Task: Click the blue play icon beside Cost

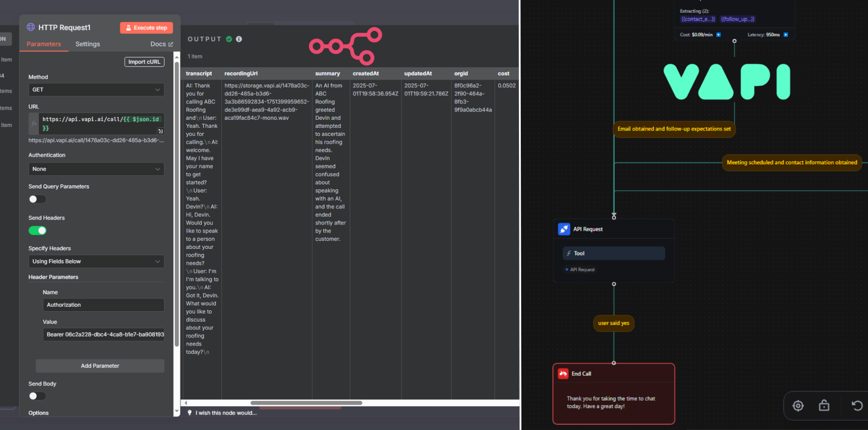Action: pyautogui.click(x=718, y=35)
